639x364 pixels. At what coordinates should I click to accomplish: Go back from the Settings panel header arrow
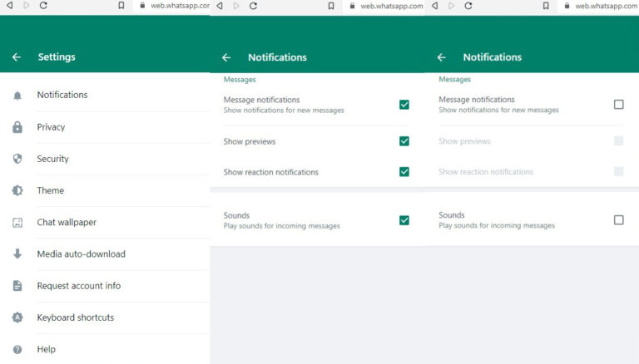pos(17,57)
